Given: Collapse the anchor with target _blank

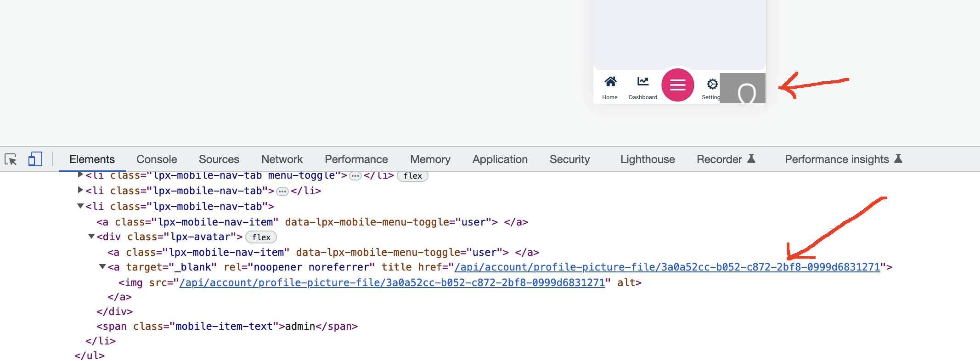Looking at the screenshot, I should [102, 267].
